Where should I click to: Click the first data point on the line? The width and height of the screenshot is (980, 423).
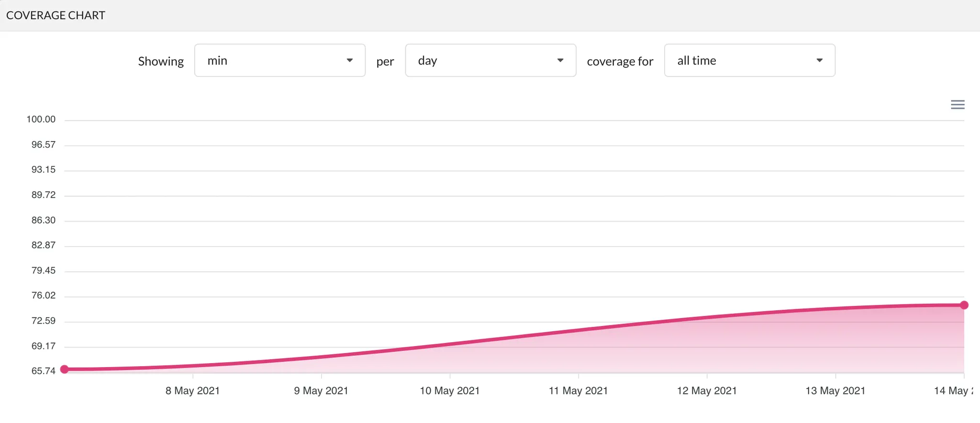point(65,369)
